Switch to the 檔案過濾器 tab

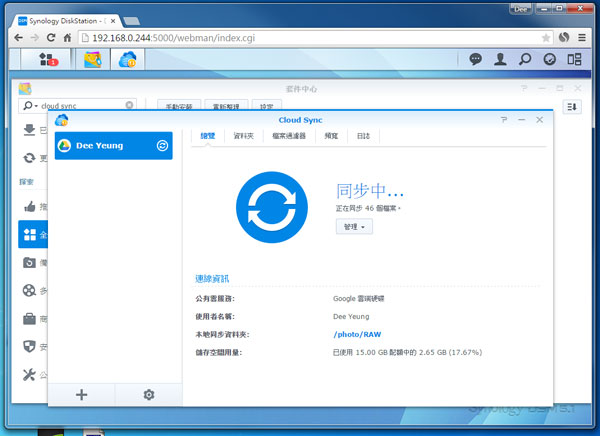(286, 135)
